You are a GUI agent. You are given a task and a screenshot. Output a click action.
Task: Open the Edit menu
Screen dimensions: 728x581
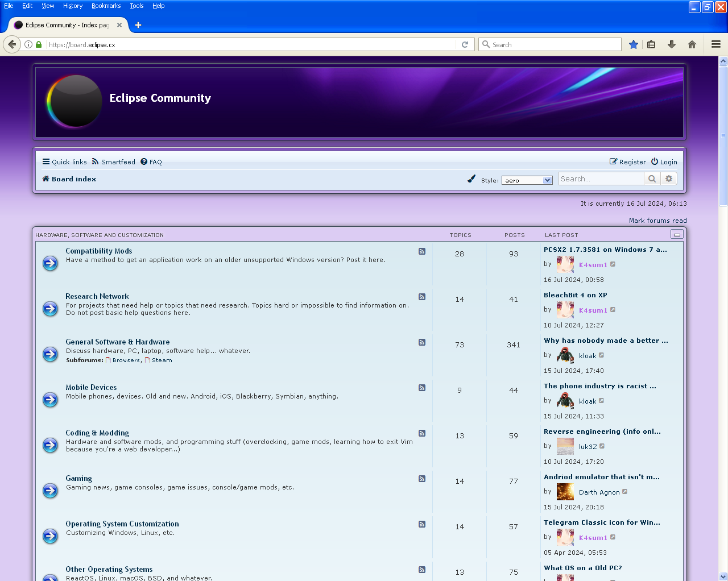coord(27,6)
